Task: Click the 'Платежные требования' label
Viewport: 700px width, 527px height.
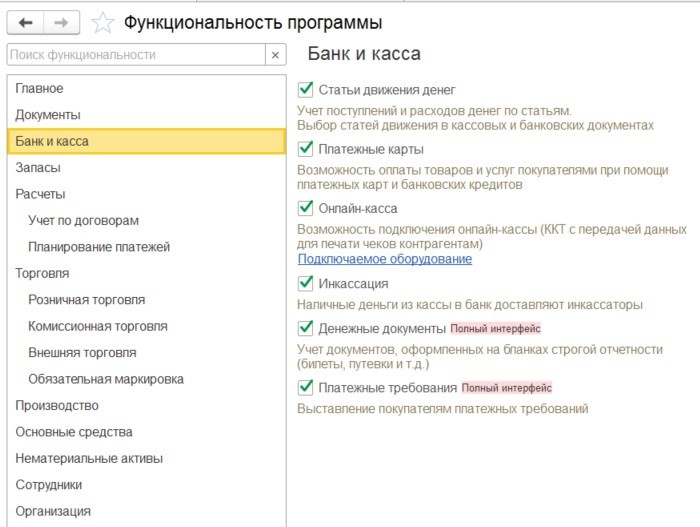Action: [x=388, y=388]
